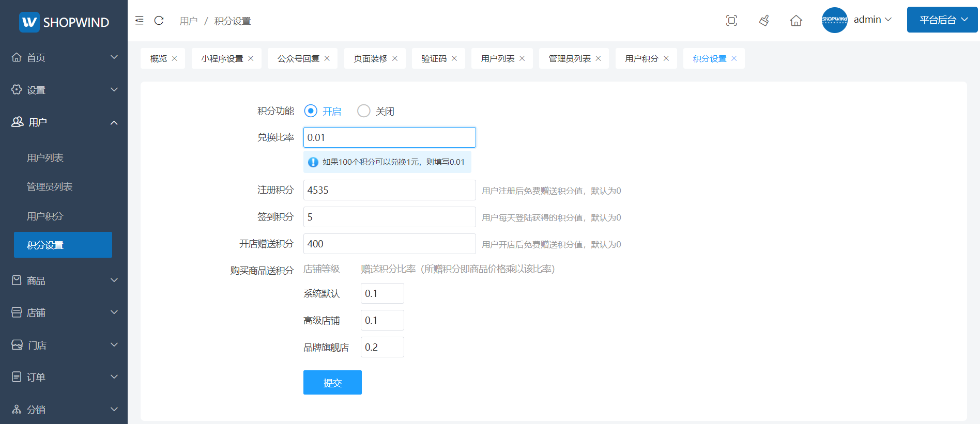980x424 pixels.
Task: Close the 用户列表 tab
Action: (522, 58)
